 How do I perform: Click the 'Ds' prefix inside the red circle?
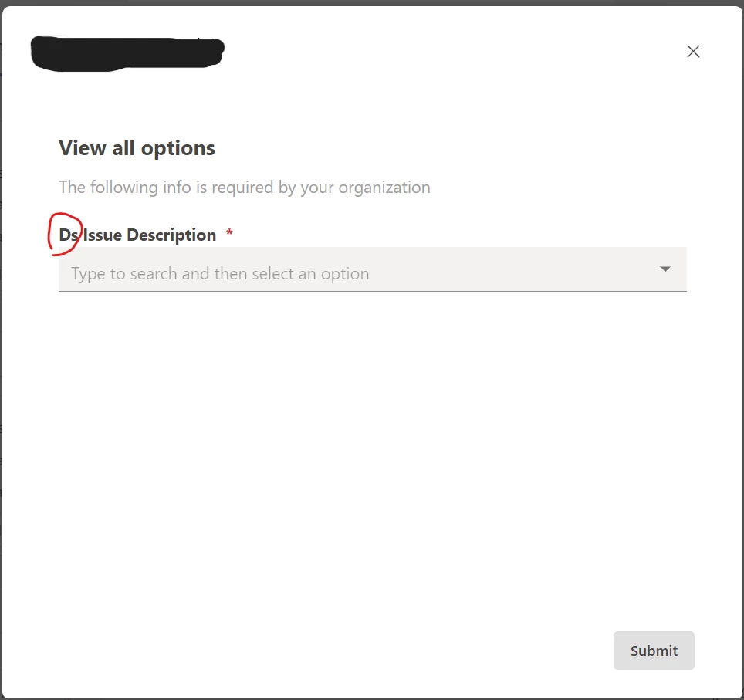point(69,235)
